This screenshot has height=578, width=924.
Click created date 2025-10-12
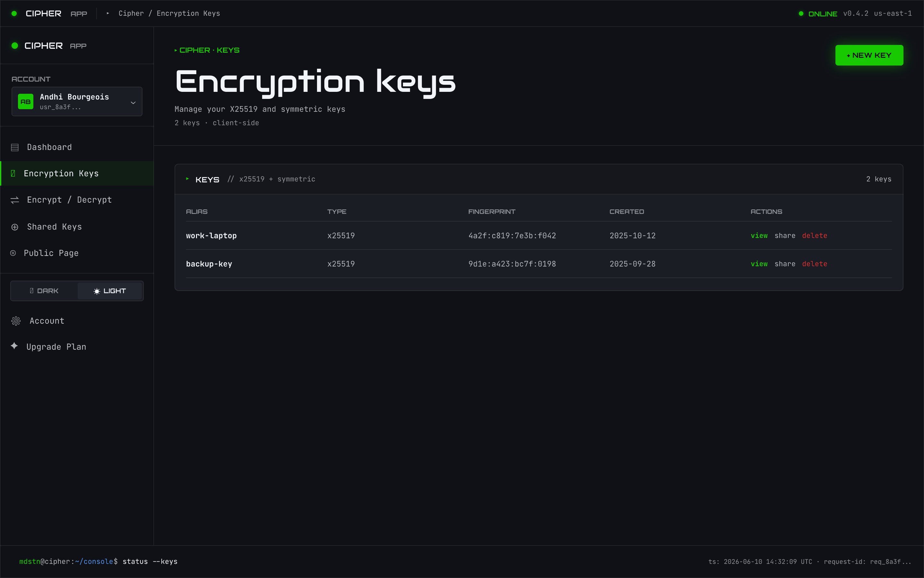click(632, 235)
